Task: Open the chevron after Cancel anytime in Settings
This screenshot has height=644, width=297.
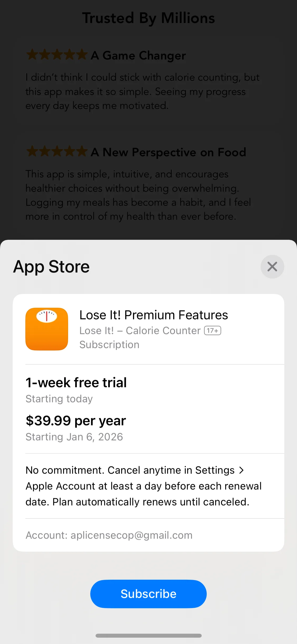Action: [241, 470]
